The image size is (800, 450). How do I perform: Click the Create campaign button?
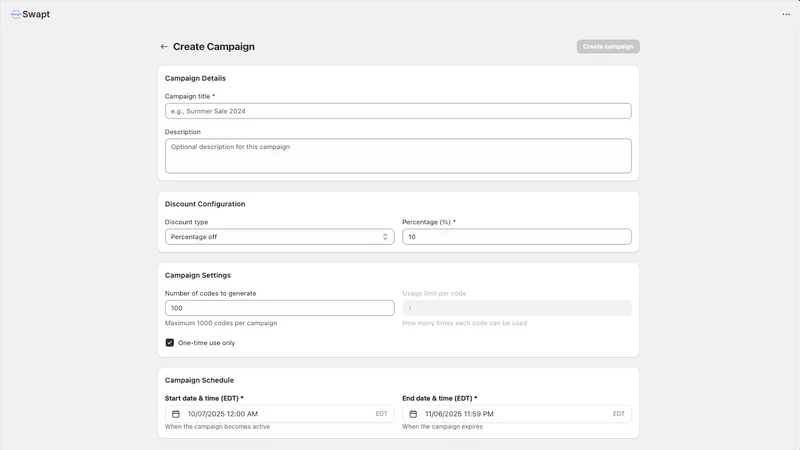(608, 46)
